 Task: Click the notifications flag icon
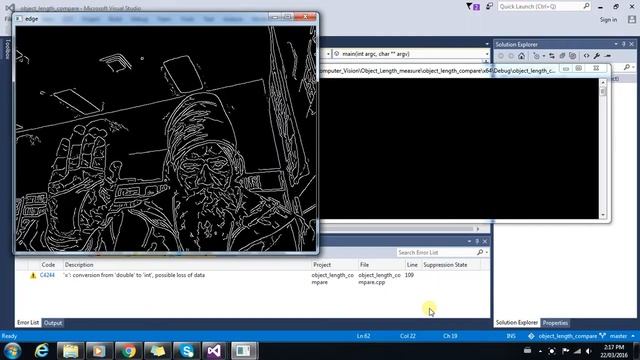tap(473, 7)
